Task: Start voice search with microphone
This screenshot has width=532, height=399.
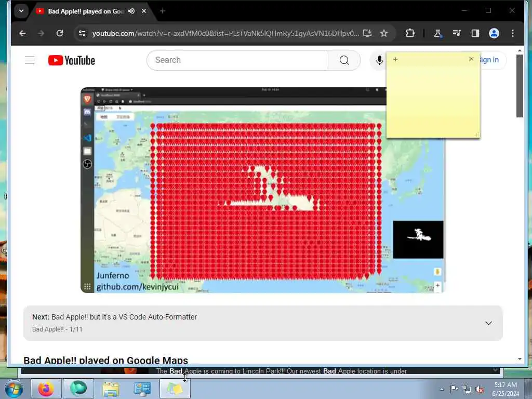Action: pyautogui.click(x=379, y=60)
